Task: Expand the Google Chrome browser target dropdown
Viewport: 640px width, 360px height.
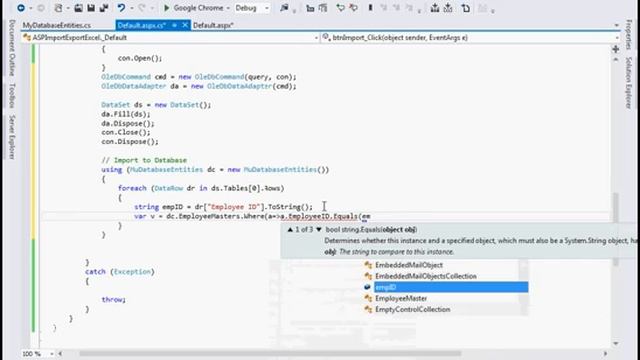Action: tap(228, 8)
